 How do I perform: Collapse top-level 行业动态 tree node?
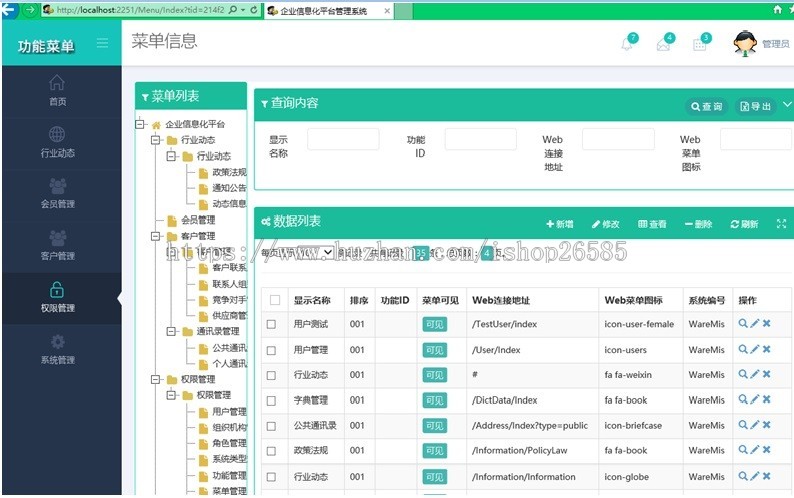(x=156, y=140)
